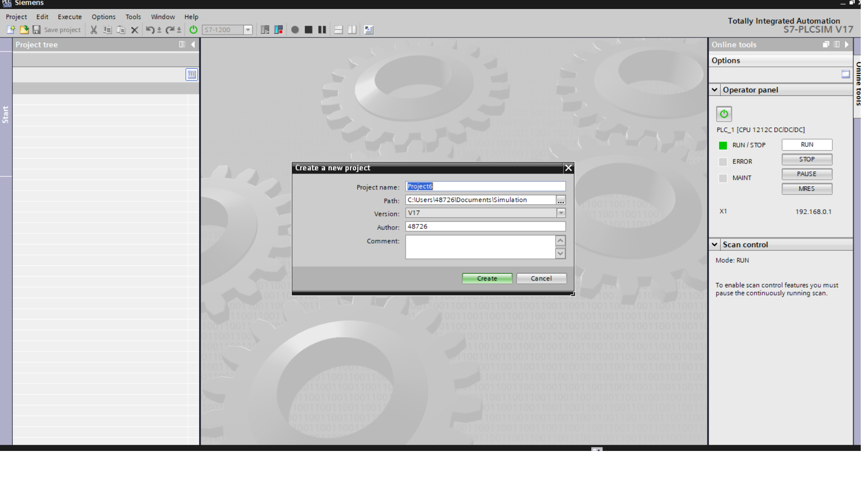Click the Comment scroll up arrow
This screenshot has height=488, width=868.
[x=560, y=241]
